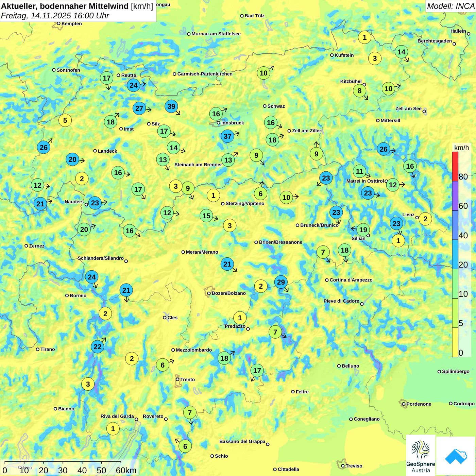Image resolution: width=476 pixels, height=476 pixels.
Task: Click the 13 km/h marker by Steinach am Brenner
Action: click(x=228, y=160)
